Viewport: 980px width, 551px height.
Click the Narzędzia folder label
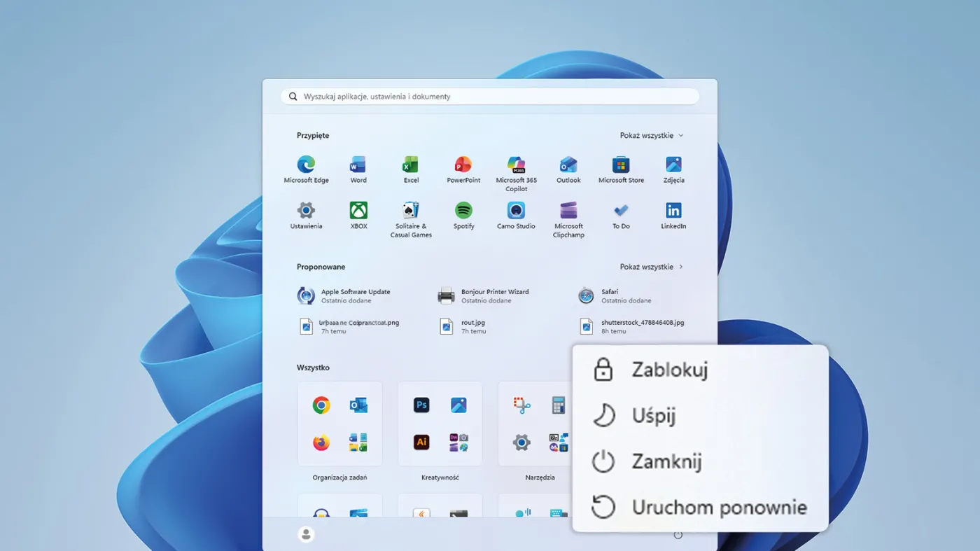[540, 477]
